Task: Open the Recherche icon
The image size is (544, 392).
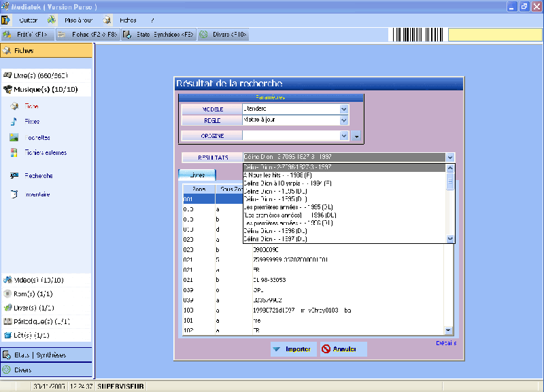Action: pos(14,176)
